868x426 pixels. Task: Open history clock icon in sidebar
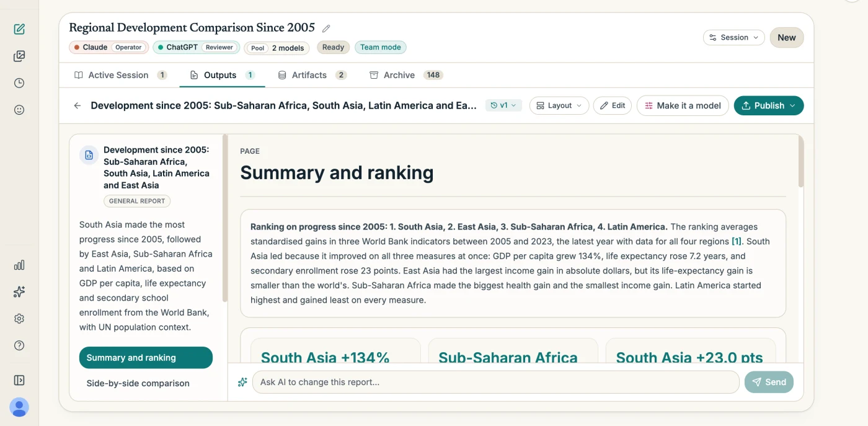[19, 83]
